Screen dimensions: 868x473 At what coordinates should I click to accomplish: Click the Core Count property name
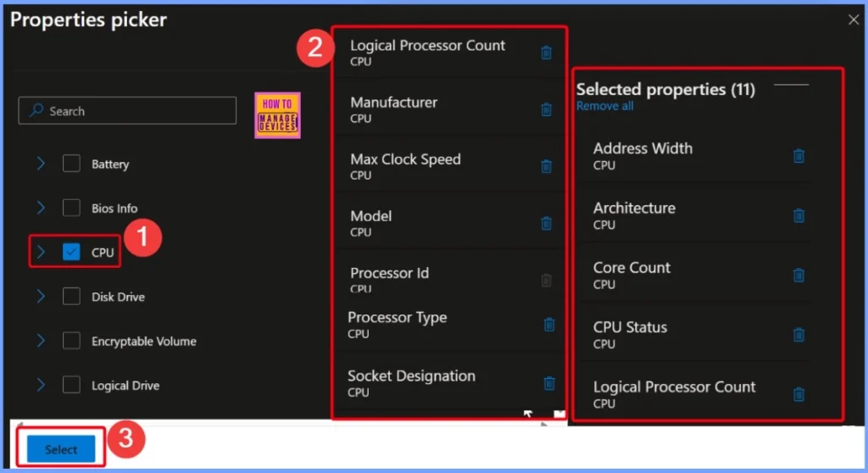coord(632,268)
